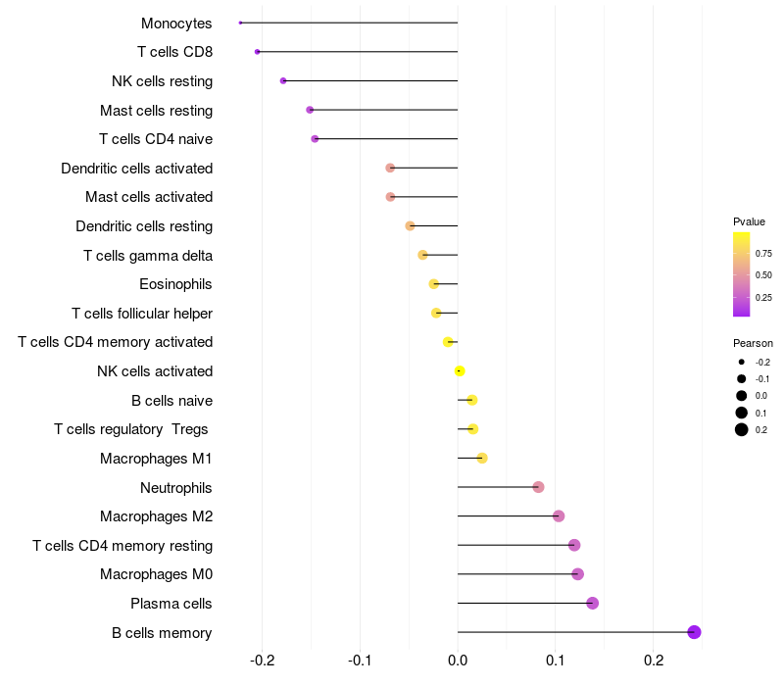Click the Pearson 0.0 legend circle
Screen dimensions: 784x686
(742, 395)
